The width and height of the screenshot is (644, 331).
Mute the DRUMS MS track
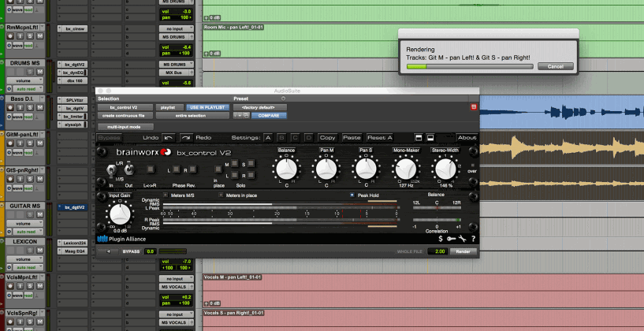(x=40, y=72)
